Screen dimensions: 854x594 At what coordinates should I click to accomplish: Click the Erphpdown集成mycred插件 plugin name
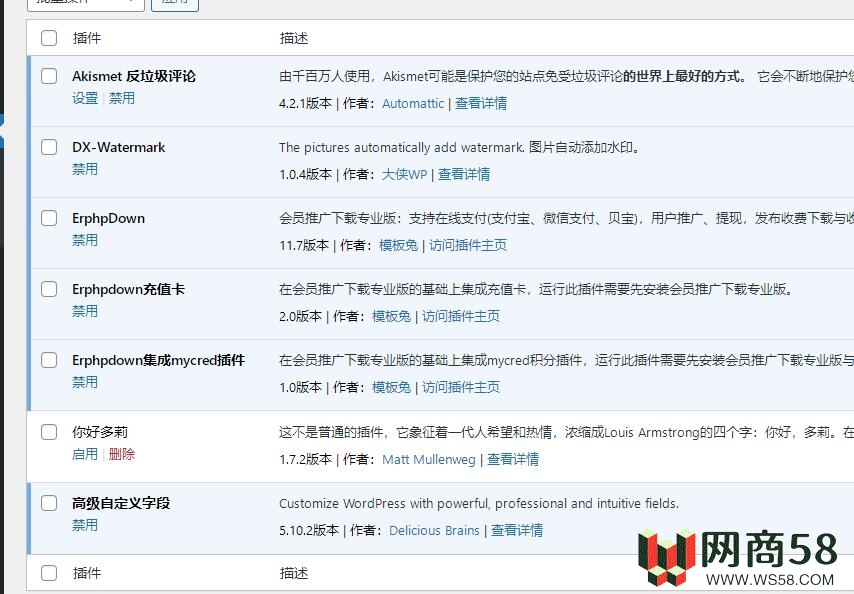[x=158, y=360]
